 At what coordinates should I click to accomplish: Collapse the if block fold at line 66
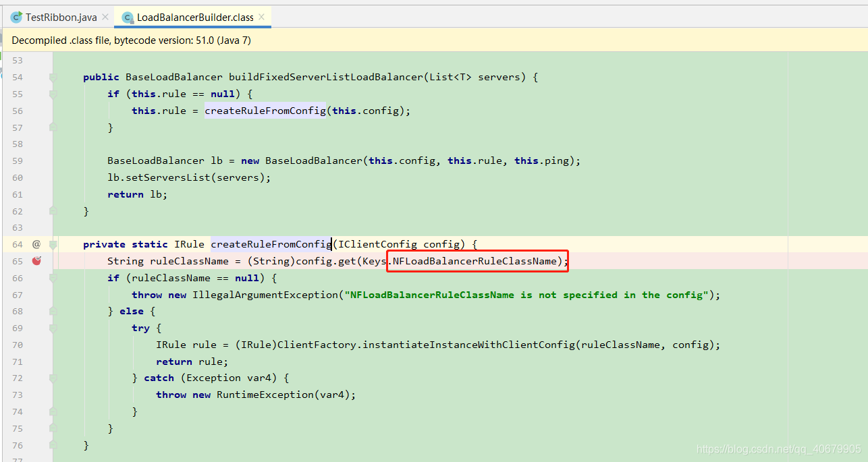(53, 278)
